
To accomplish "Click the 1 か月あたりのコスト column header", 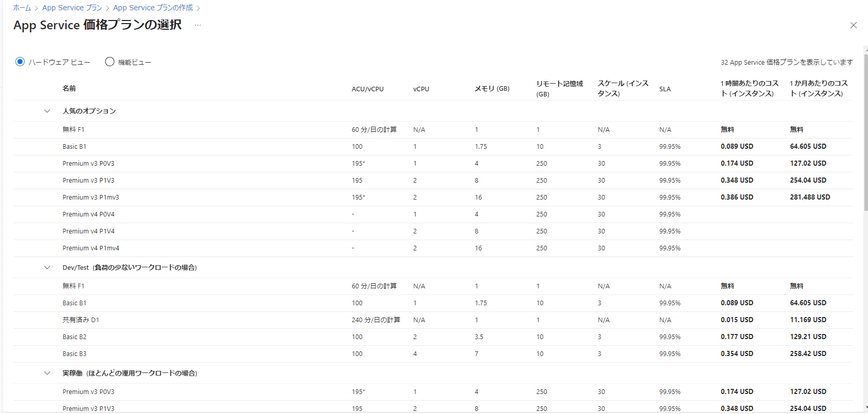I will pos(819,89).
